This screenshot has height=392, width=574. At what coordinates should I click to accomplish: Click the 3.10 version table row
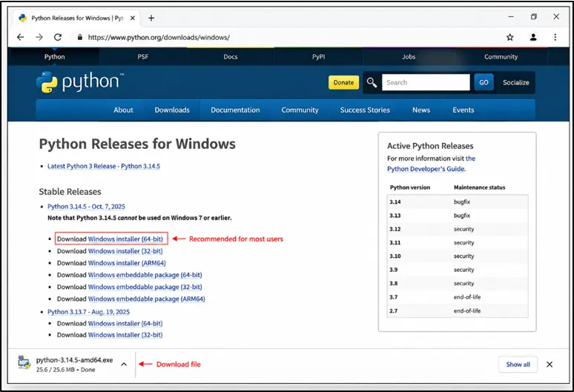(458, 256)
